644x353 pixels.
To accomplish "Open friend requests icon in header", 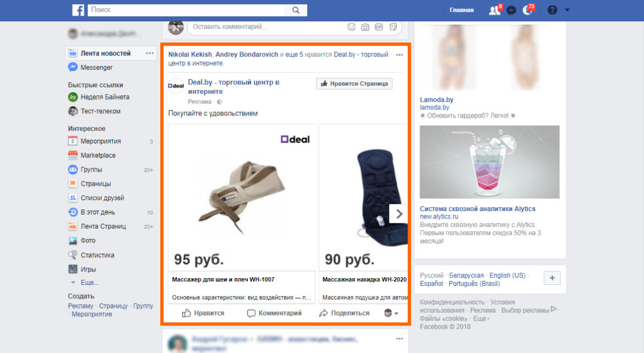I will pyautogui.click(x=494, y=10).
